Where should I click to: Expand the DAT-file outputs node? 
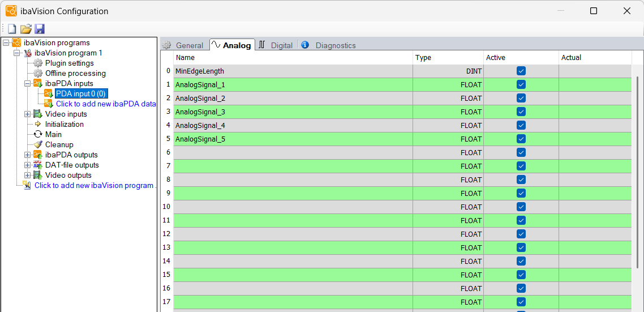coord(28,165)
